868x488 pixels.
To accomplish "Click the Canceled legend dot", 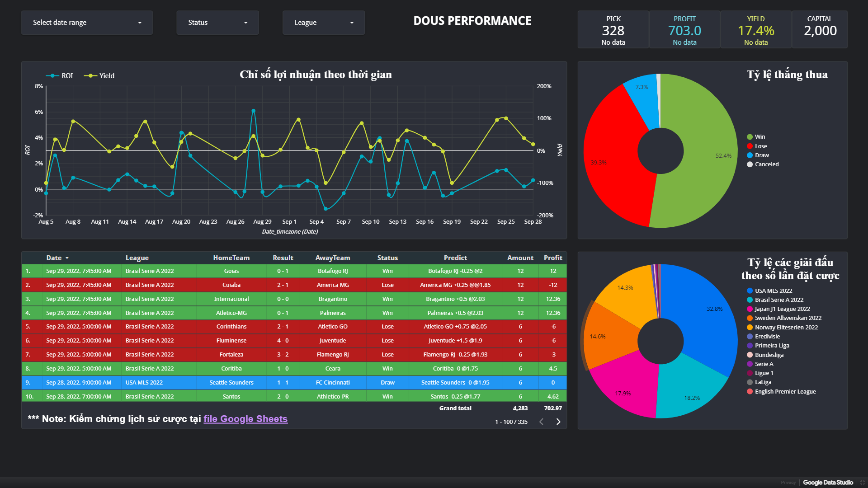I will 750,164.
